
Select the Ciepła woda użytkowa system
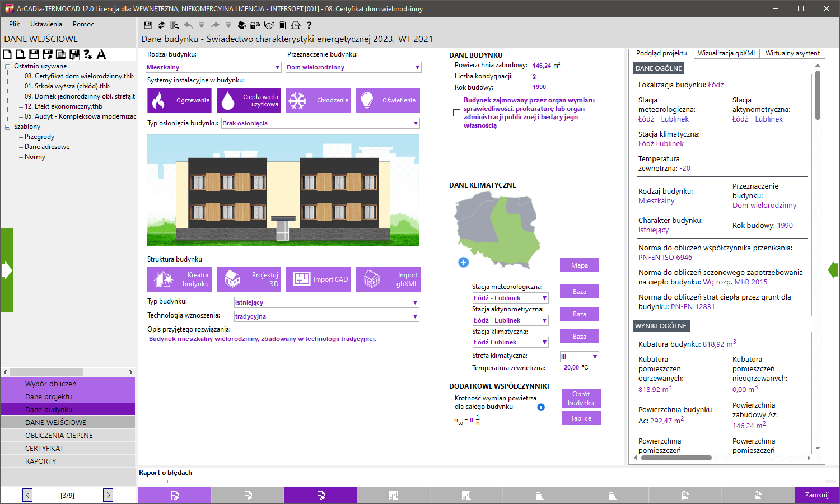pyautogui.click(x=249, y=101)
